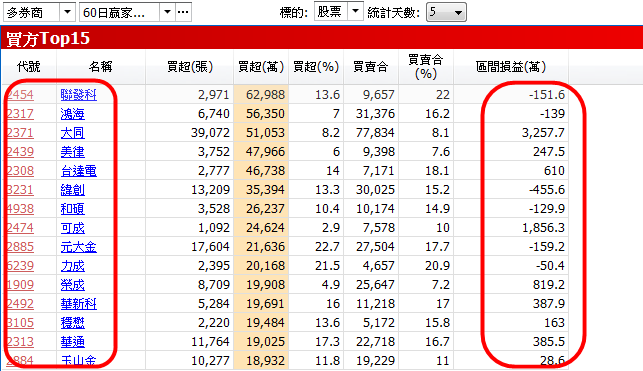Open stock code 2317 link
643x371 pixels.
point(20,114)
